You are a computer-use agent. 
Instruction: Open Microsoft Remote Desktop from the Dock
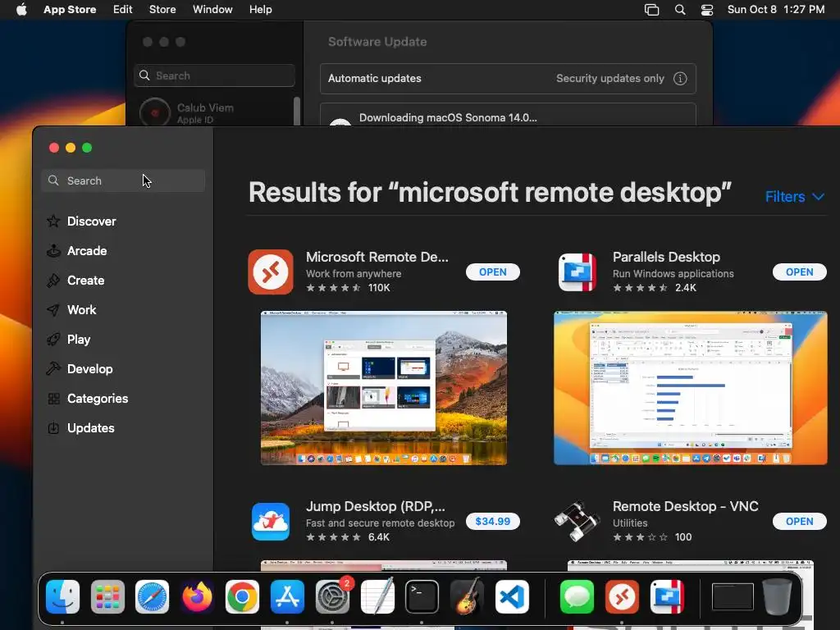pos(622,597)
